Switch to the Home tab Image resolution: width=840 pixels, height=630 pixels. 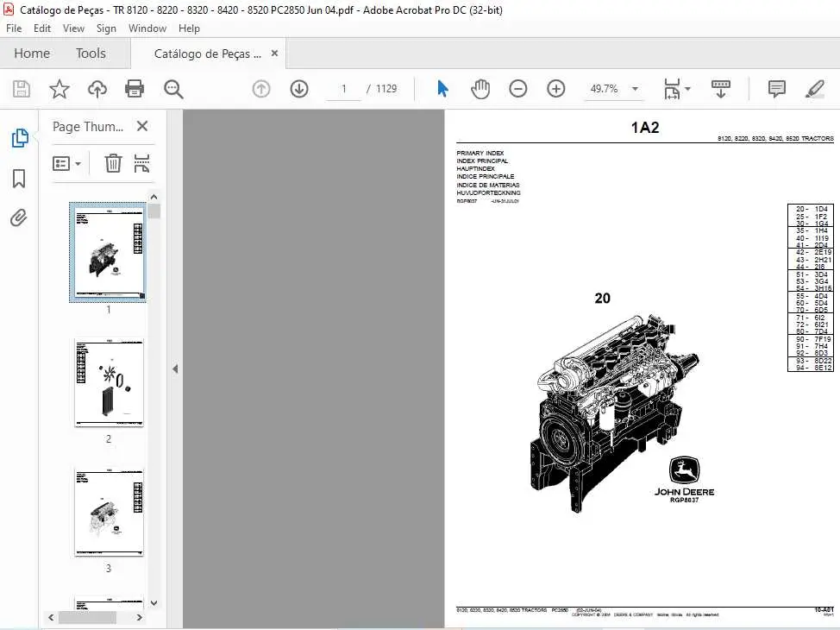(32, 54)
